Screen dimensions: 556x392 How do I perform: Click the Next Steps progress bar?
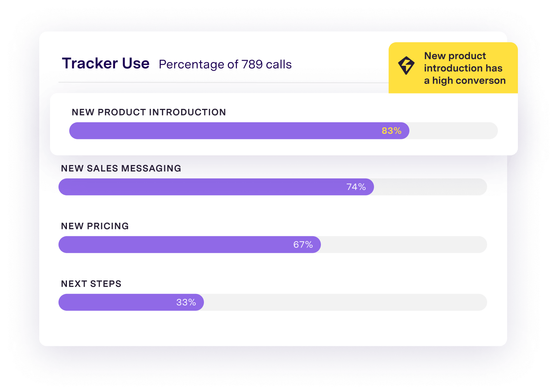(273, 302)
